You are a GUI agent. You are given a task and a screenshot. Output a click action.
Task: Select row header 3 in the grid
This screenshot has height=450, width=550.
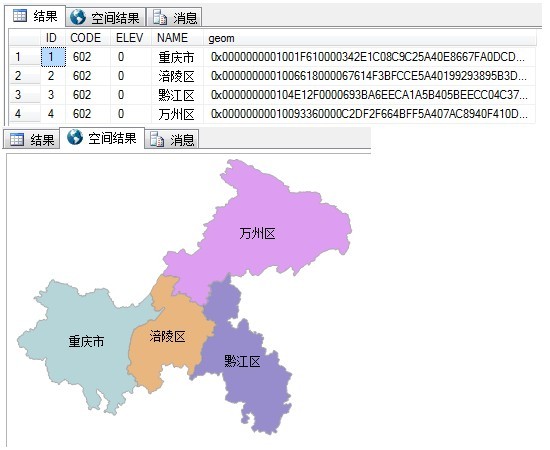pyautogui.click(x=25, y=95)
